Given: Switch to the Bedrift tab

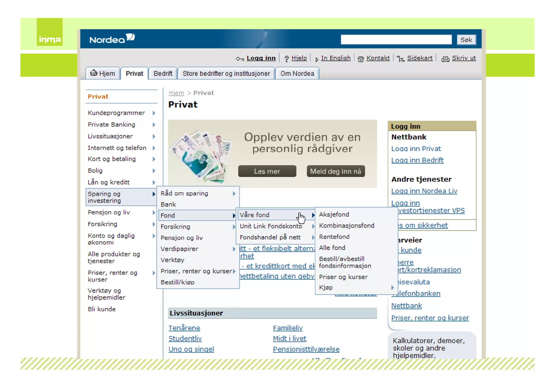Looking at the screenshot, I should click(163, 74).
